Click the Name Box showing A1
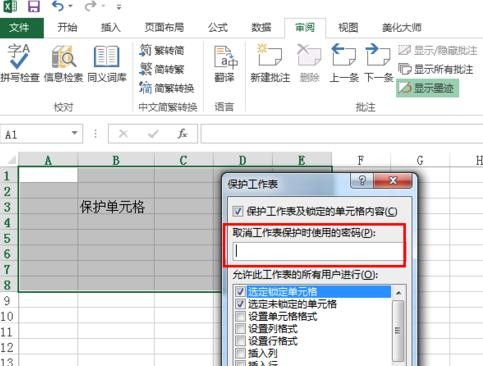 click(x=35, y=134)
